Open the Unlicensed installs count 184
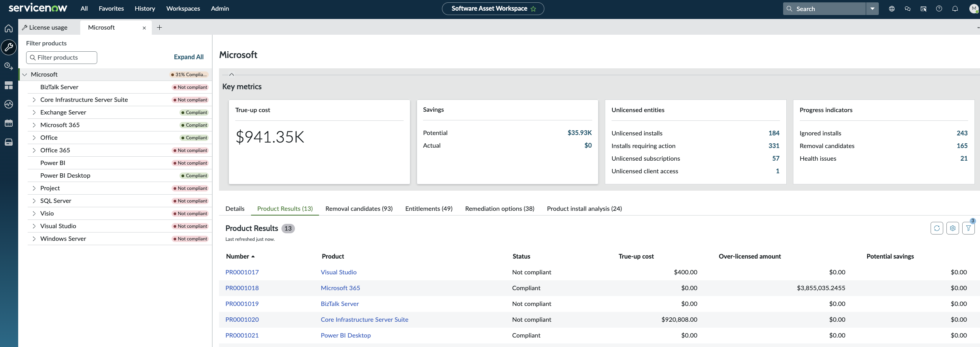980x347 pixels. point(774,133)
